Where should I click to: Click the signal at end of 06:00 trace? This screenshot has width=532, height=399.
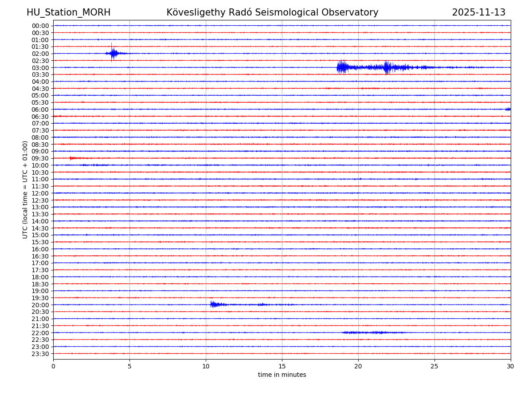(508, 109)
